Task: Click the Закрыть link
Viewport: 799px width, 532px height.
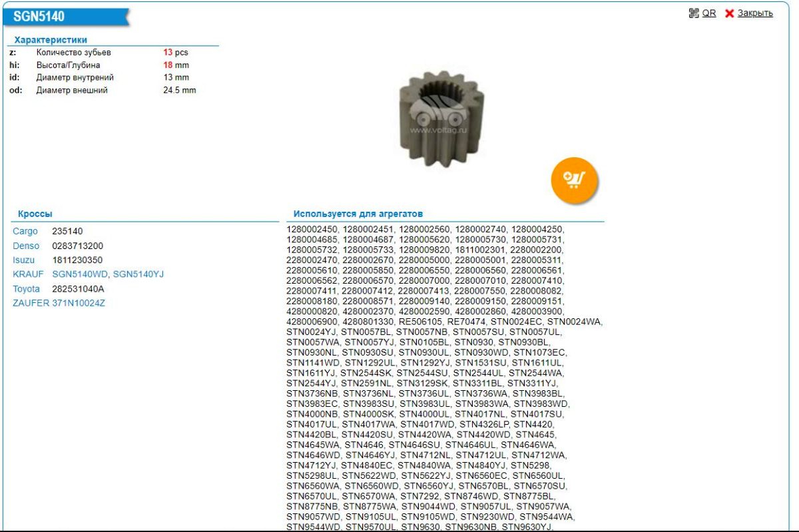Action: click(x=755, y=13)
